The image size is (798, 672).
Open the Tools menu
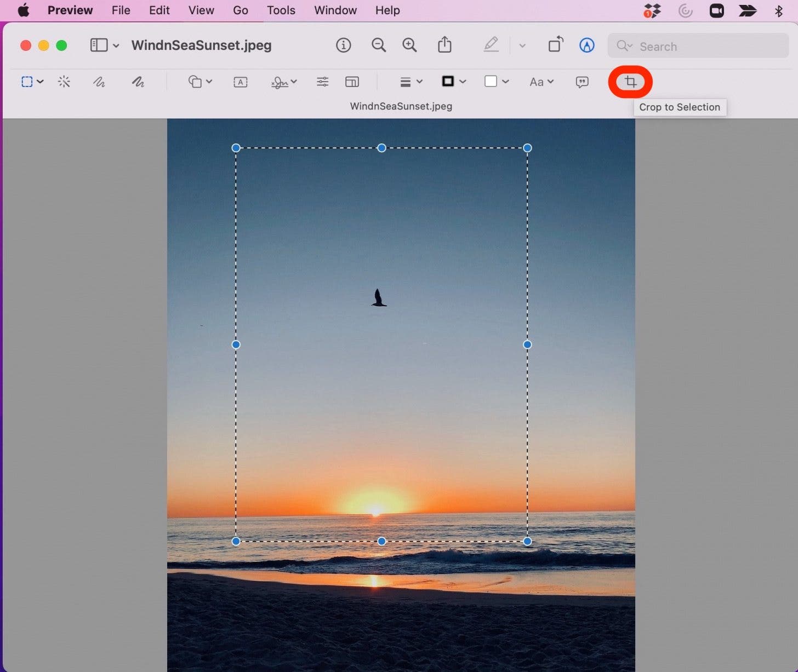[x=281, y=10]
